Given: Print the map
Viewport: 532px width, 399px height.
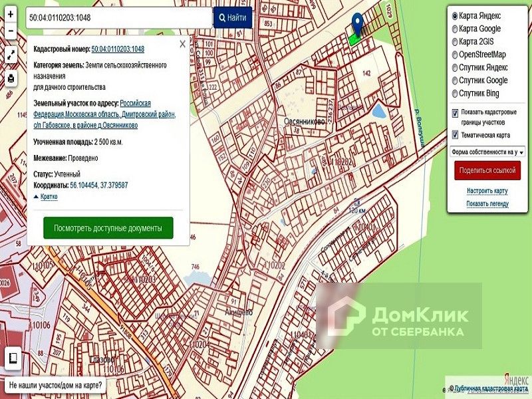Looking at the screenshot, I should [x=11, y=78].
